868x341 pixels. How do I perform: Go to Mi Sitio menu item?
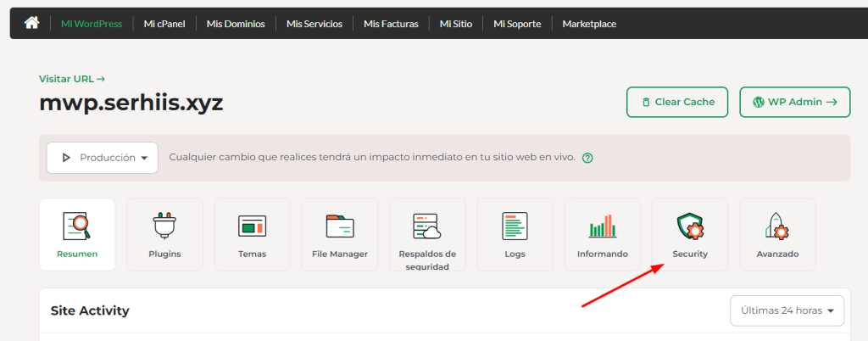point(455,24)
